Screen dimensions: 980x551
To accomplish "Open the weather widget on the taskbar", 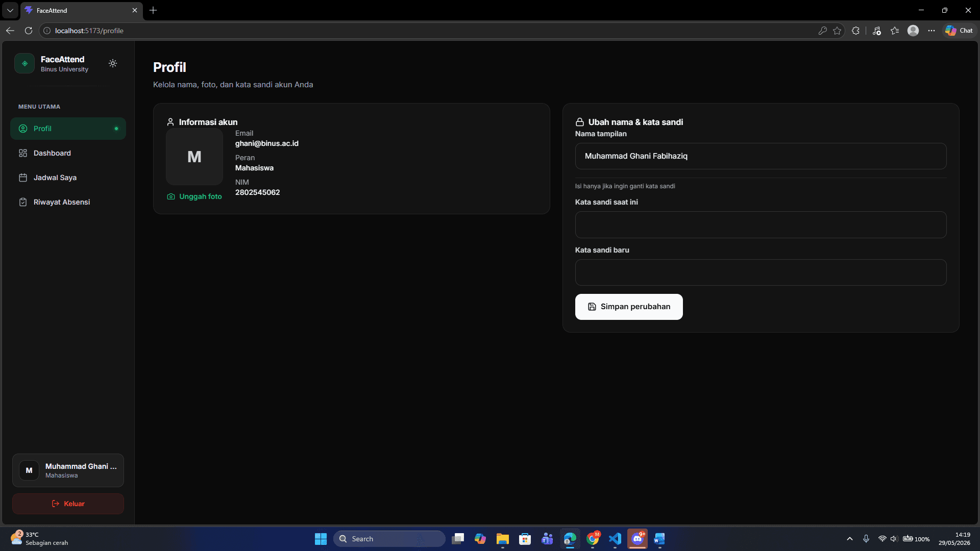I will (39, 539).
